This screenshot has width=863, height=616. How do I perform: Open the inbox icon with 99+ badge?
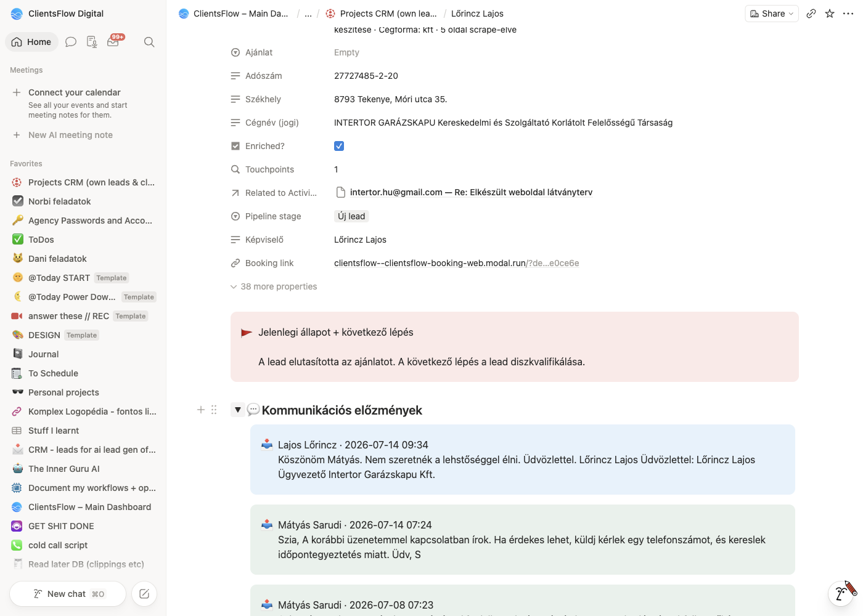point(113,41)
